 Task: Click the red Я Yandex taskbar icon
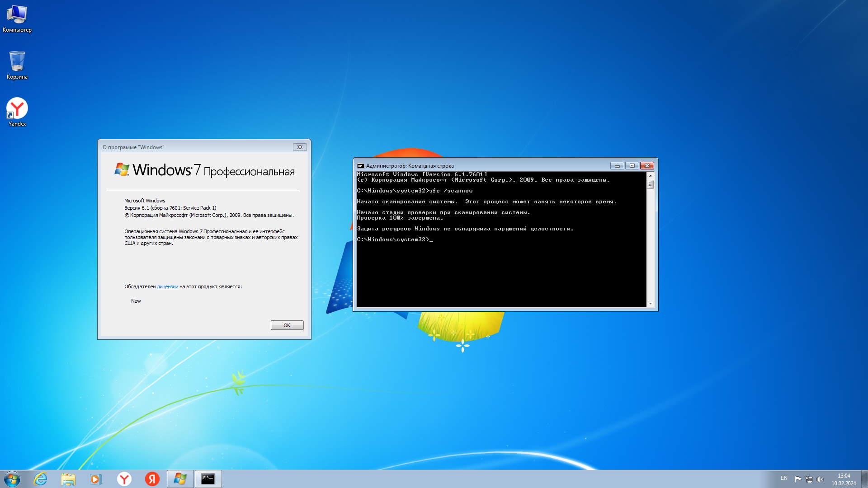(152, 479)
